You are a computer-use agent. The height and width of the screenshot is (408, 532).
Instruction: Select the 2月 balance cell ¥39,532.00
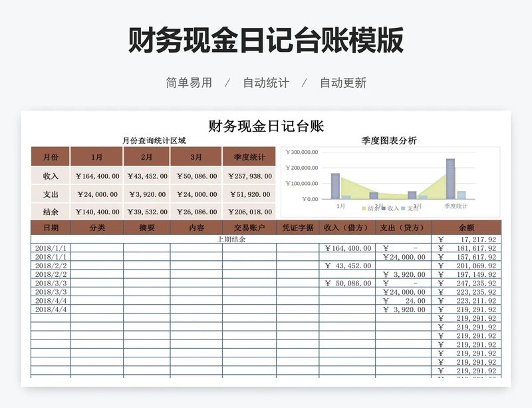[x=146, y=212]
